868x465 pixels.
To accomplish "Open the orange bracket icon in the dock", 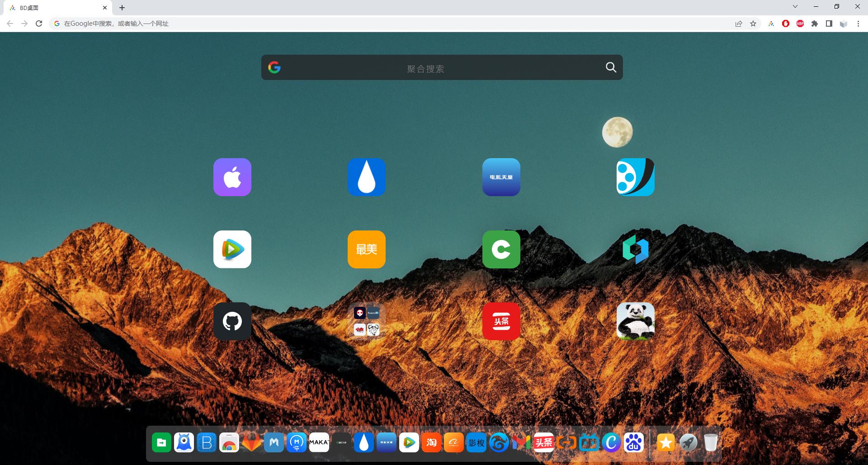I will pos(566,443).
